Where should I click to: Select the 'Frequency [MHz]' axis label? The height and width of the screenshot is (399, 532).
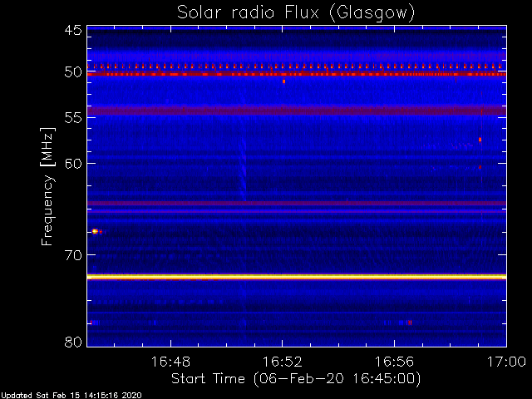47,186
